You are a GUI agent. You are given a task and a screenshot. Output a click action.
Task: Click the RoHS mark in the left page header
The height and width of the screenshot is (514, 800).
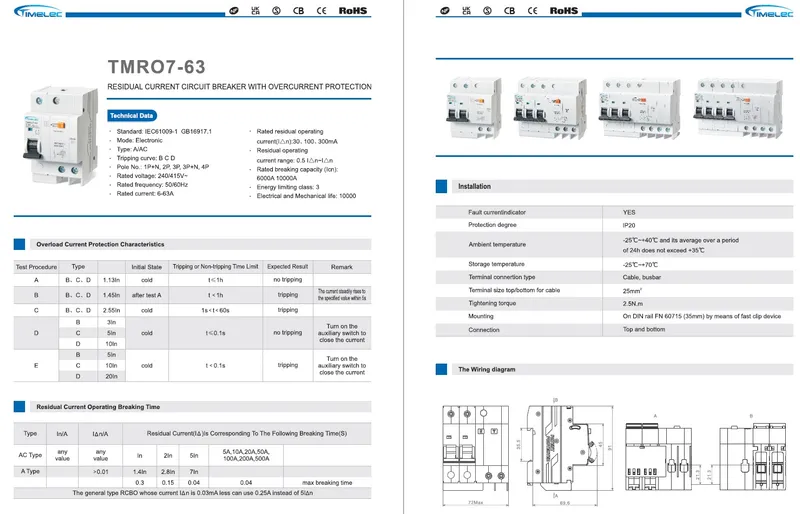point(353,10)
